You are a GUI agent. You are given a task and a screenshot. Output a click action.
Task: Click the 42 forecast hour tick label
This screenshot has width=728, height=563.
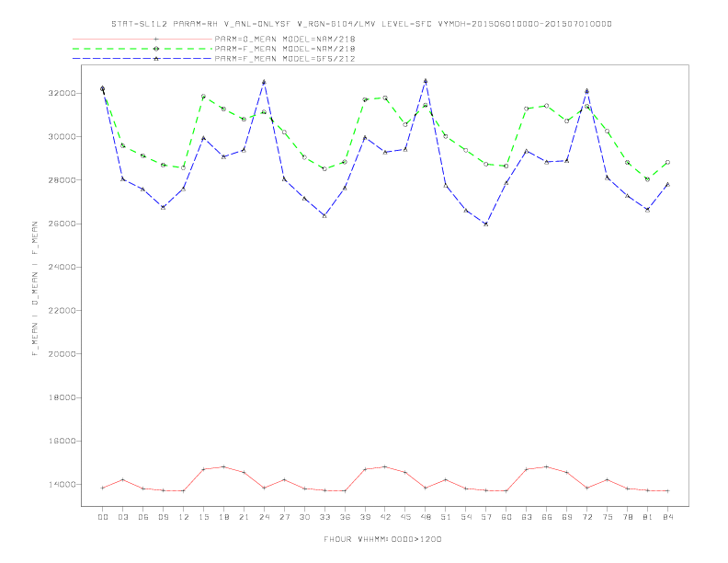tap(385, 517)
